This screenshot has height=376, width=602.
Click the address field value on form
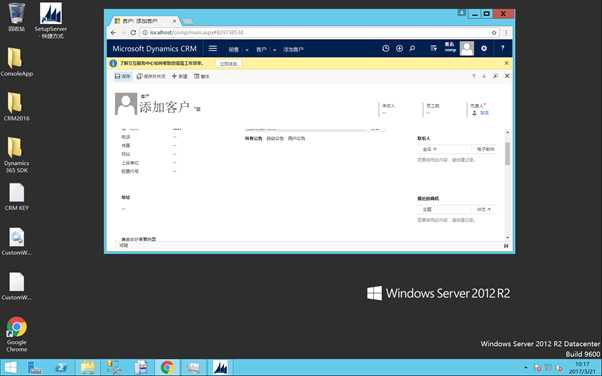point(123,209)
